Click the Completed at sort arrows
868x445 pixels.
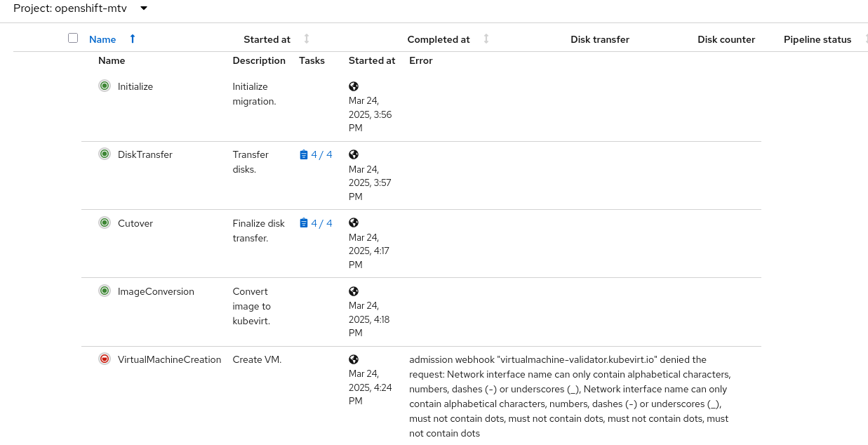[486, 39]
